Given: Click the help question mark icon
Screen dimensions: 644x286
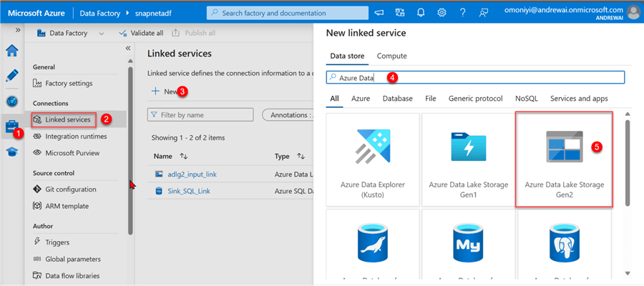Looking at the screenshot, I should (463, 13).
